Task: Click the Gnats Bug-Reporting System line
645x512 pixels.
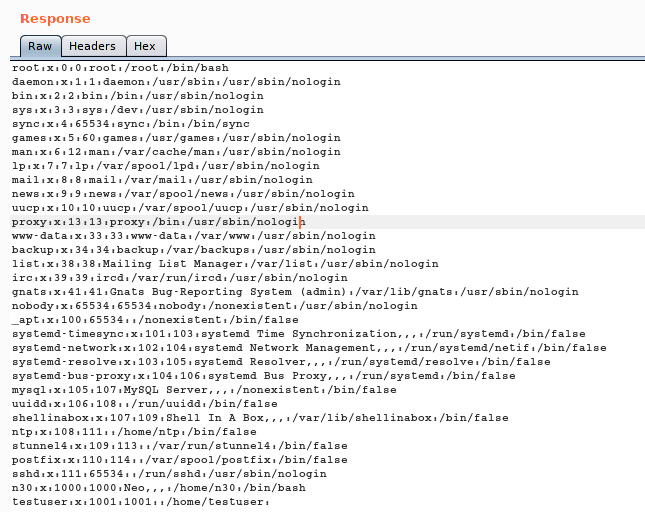Action: coord(295,292)
